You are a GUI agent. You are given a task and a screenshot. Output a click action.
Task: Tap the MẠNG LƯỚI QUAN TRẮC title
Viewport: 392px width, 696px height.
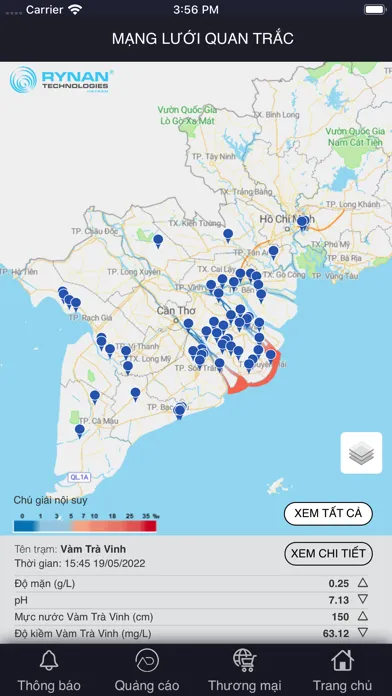[202, 39]
